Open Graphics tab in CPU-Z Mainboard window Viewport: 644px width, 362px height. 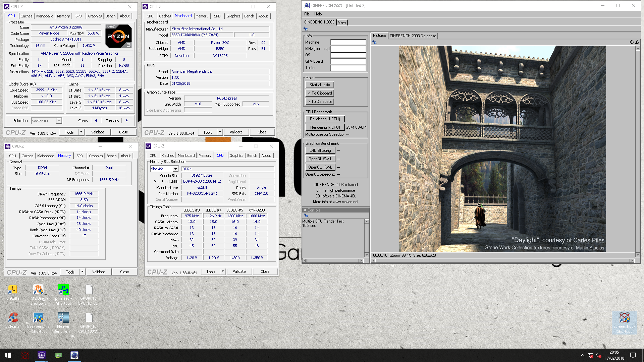click(x=233, y=16)
